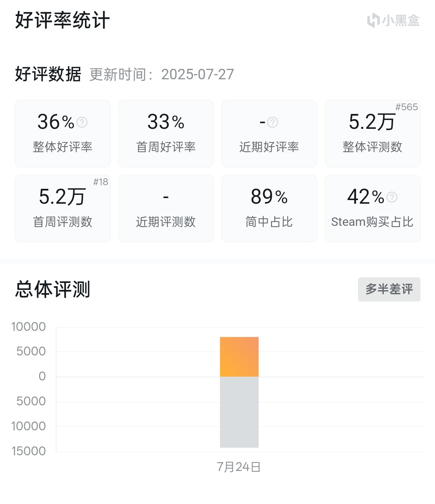Tap the 整体评测数 5.2万 value

point(371,122)
